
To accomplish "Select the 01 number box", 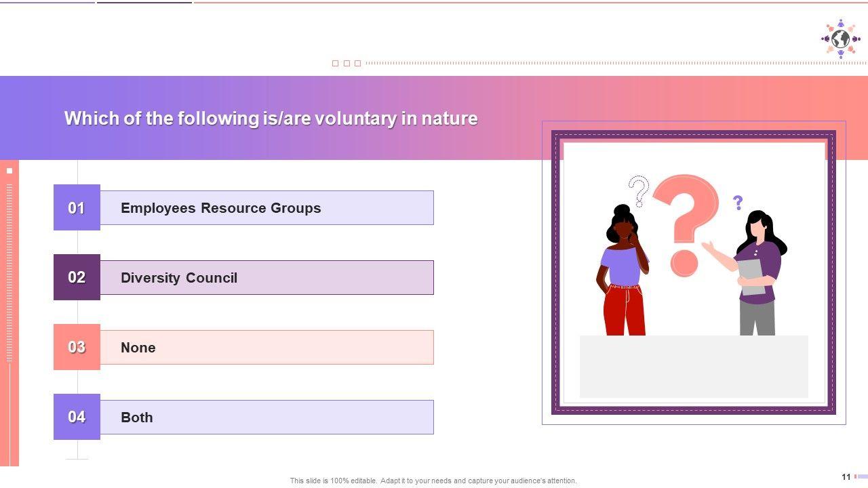I will tap(77, 207).
